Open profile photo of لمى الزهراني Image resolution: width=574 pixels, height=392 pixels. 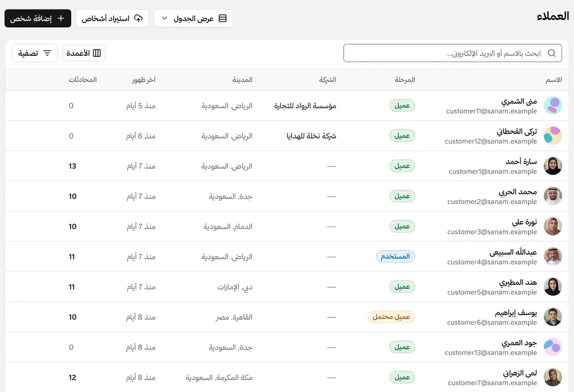[x=553, y=377]
